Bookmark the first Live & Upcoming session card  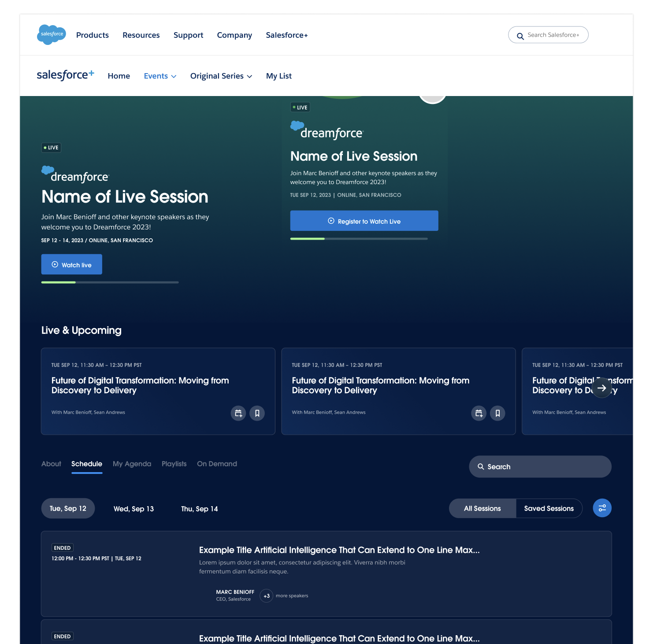pyautogui.click(x=257, y=413)
